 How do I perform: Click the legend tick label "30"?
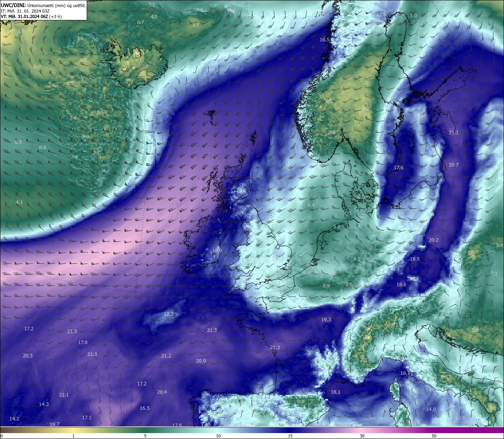click(x=362, y=436)
